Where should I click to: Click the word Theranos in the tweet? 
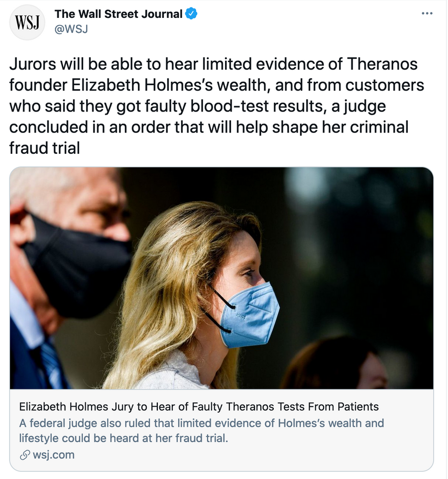point(382,64)
